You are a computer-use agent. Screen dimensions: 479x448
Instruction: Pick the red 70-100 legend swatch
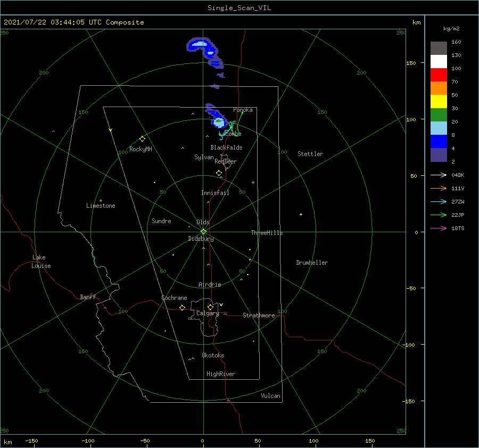(x=439, y=75)
